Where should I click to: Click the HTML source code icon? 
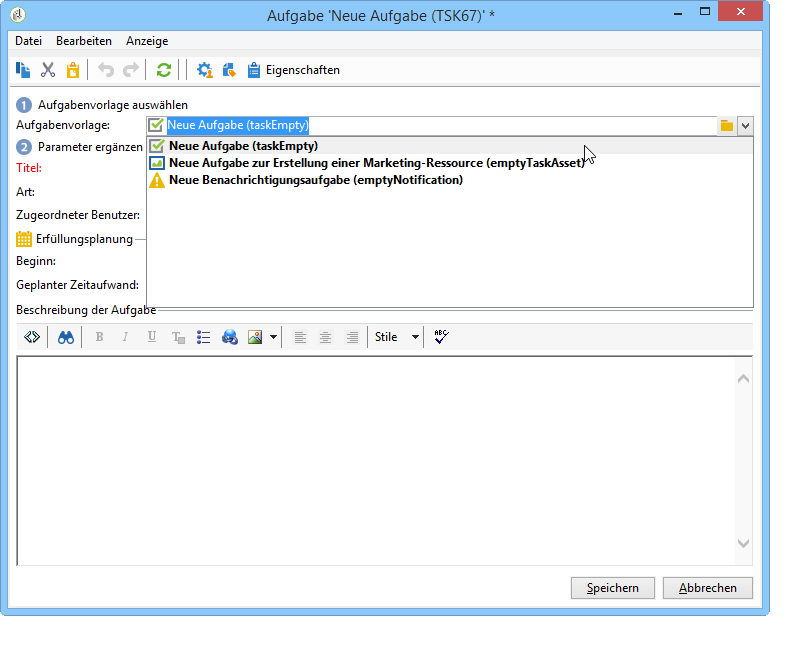pos(32,337)
